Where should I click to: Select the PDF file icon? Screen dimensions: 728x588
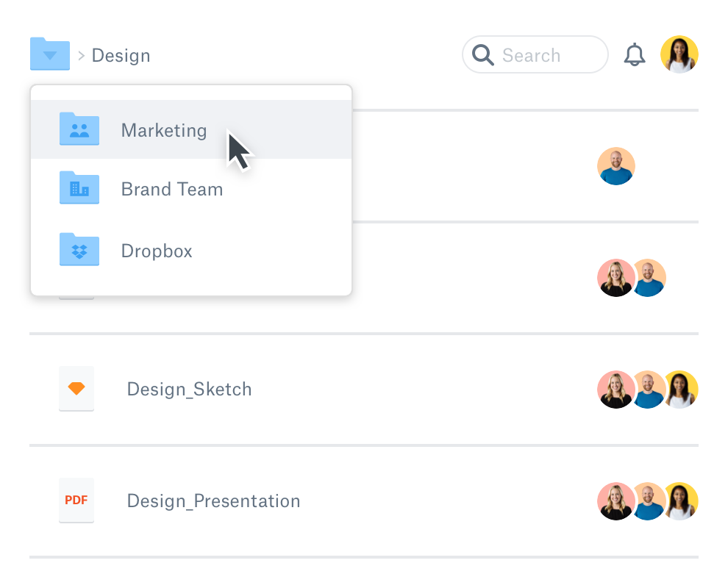(76, 501)
